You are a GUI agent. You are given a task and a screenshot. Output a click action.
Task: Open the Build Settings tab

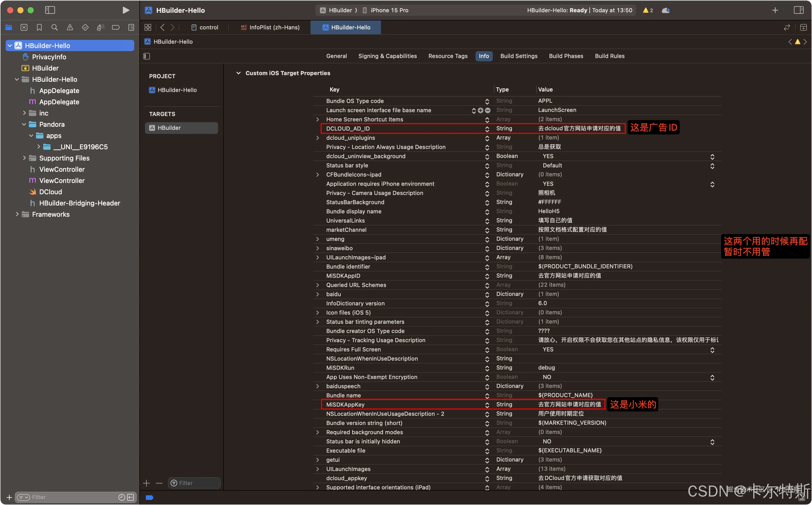pos(519,56)
